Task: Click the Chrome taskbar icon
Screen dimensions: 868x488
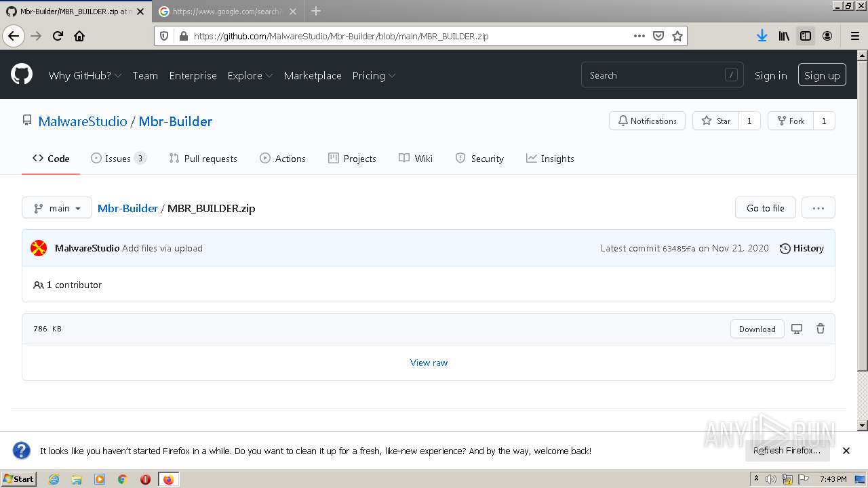Action: coord(122,479)
